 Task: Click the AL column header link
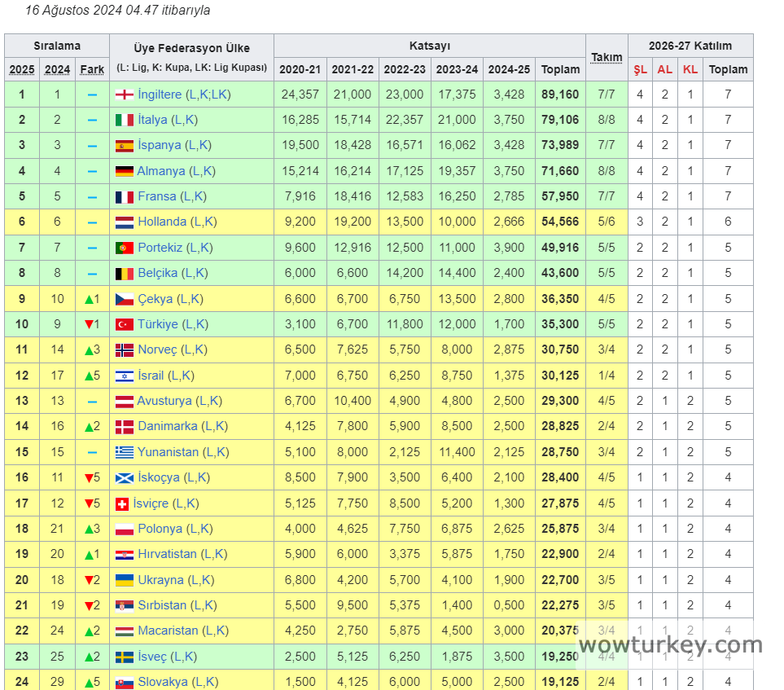[x=665, y=69]
